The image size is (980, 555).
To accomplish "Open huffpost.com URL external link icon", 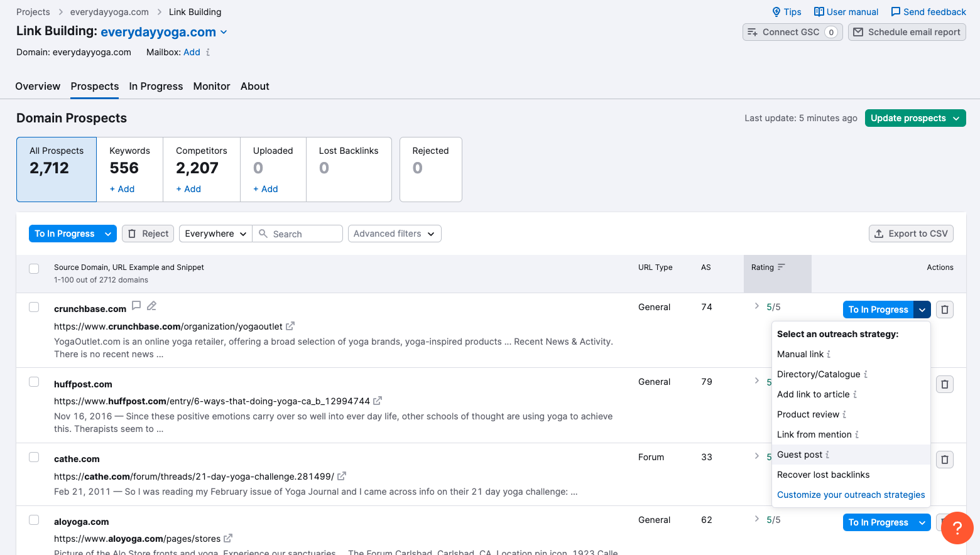I will [378, 401].
